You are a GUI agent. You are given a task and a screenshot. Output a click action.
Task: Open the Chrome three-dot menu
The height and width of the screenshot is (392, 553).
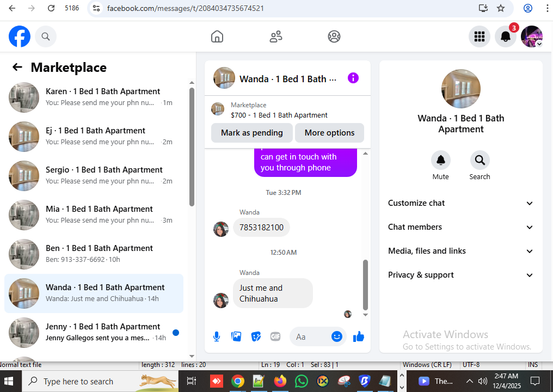547,8
